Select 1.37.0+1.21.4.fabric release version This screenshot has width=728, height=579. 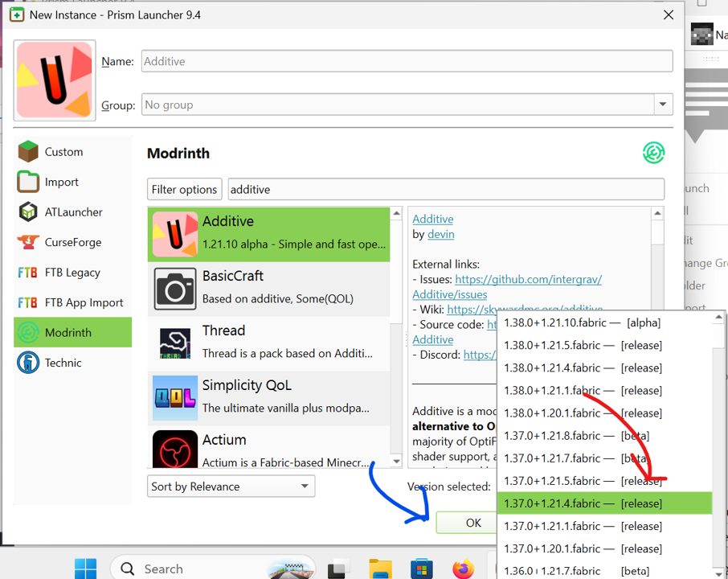click(583, 503)
